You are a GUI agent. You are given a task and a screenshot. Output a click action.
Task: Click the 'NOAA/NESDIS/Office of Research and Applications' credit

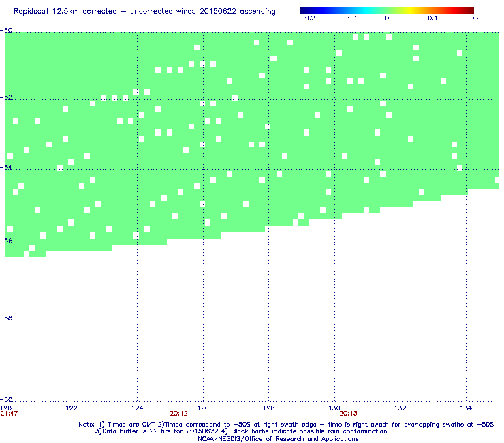pos(278,439)
